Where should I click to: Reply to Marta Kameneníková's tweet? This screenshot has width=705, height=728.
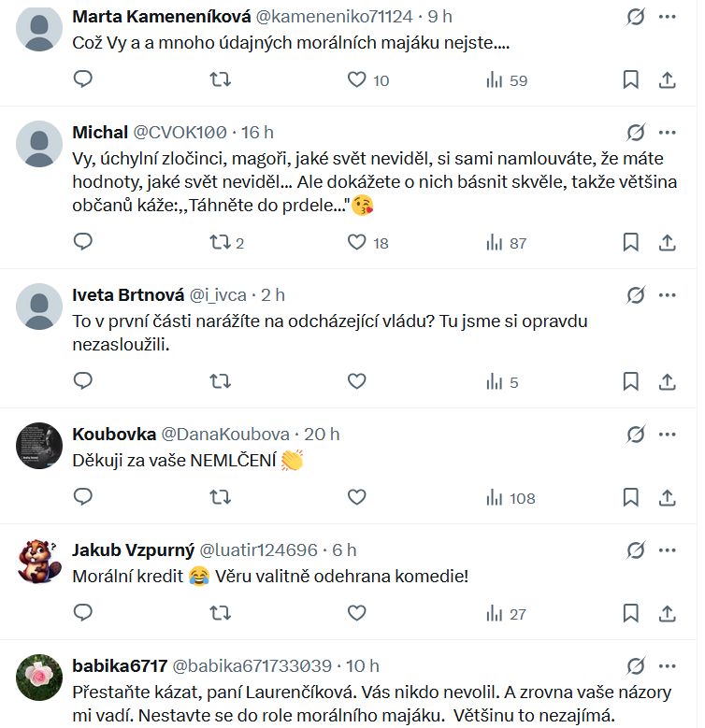(x=83, y=80)
